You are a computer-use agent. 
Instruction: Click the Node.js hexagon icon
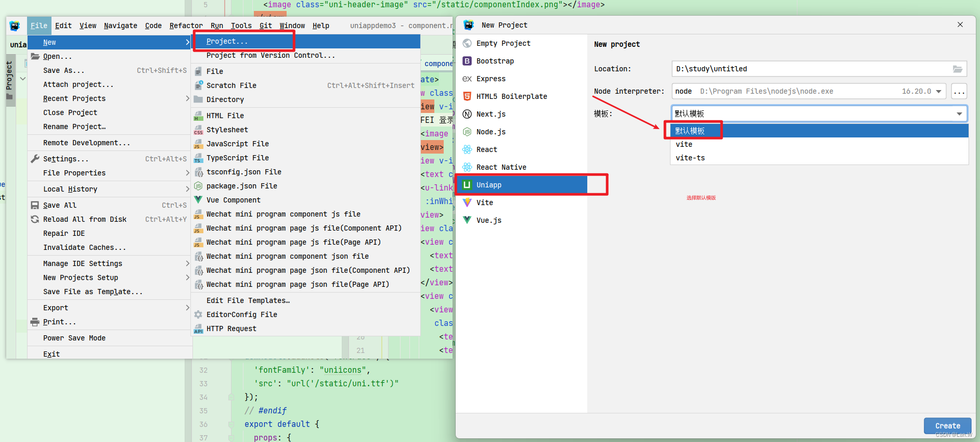pos(467,132)
